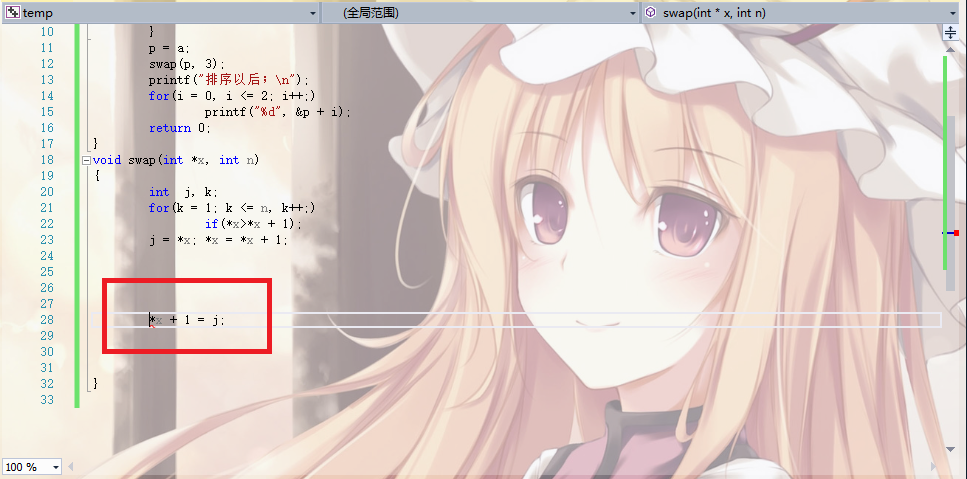The width and height of the screenshot is (967, 479).
Task: Click the editor split-window handle icon
Action: [x=951, y=33]
